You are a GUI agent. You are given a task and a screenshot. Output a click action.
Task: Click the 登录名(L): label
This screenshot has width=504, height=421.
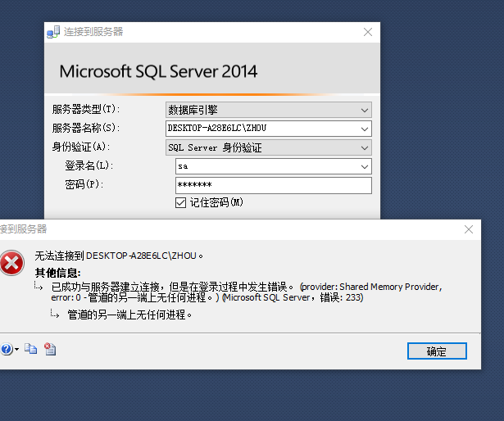(x=89, y=165)
